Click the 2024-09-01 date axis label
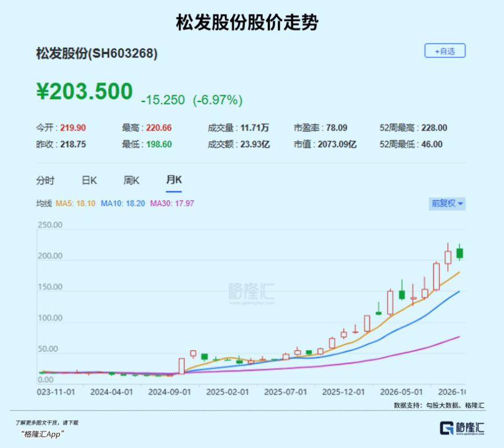 pos(169,392)
